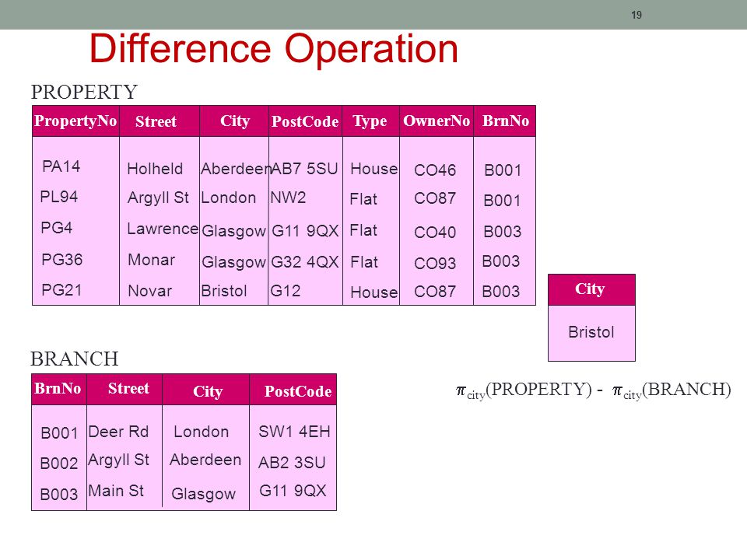Viewport: 747px width, 560px height.
Task: Click CO87 in the PG21 row
Action: pos(435,292)
